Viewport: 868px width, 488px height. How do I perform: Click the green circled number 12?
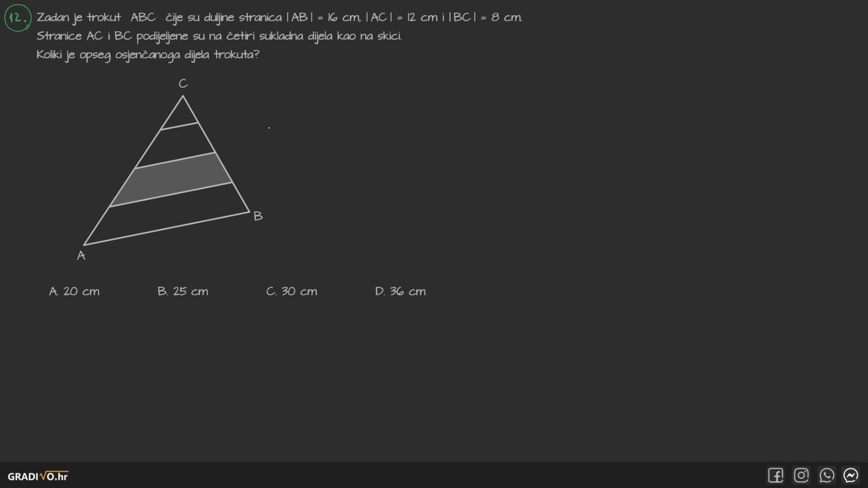[x=17, y=18]
